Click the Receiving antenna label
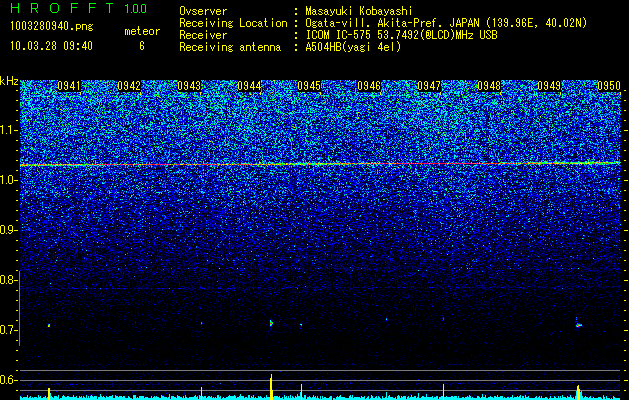 click(230, 47)
